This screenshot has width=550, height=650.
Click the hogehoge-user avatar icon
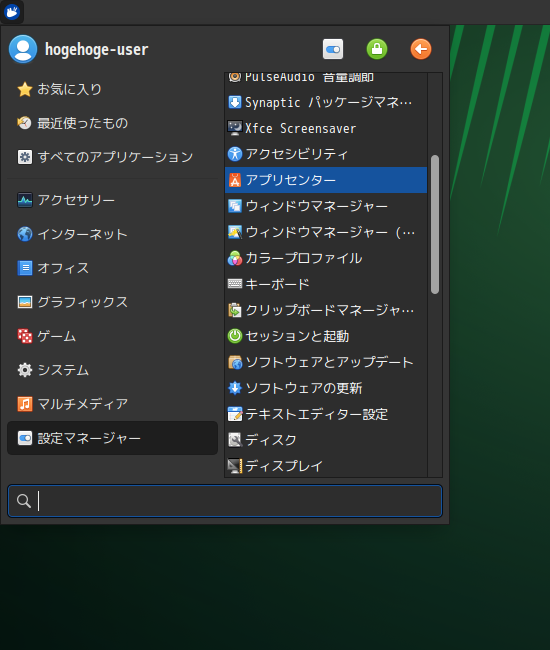(23, 49)
